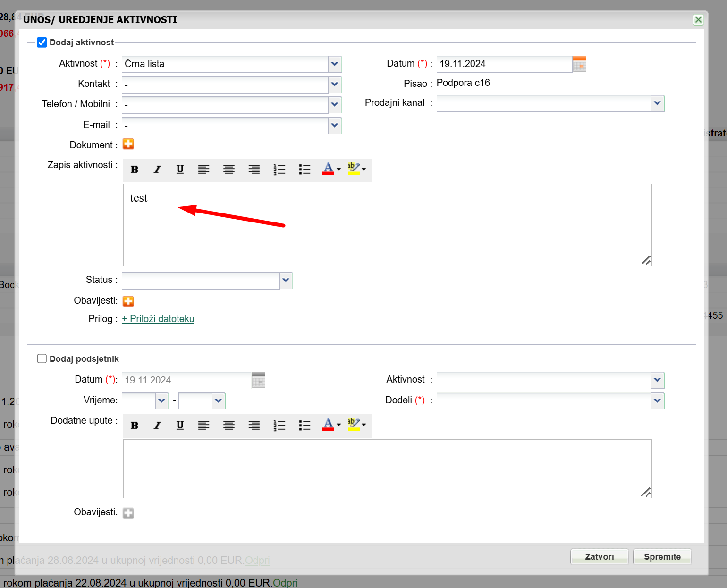
Task: Align text right in Dodatne upute toolbar
Action: pos(254,426)
